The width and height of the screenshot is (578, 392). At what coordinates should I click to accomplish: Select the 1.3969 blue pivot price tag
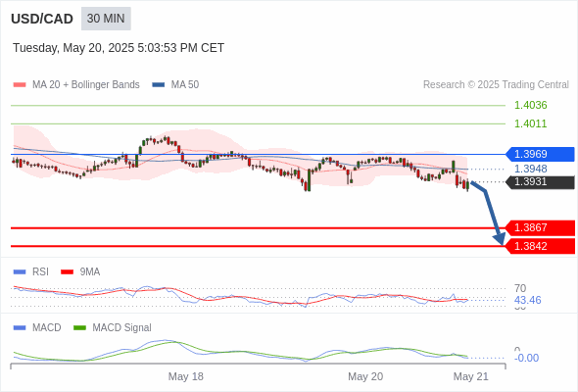click(x=539, y=154)
